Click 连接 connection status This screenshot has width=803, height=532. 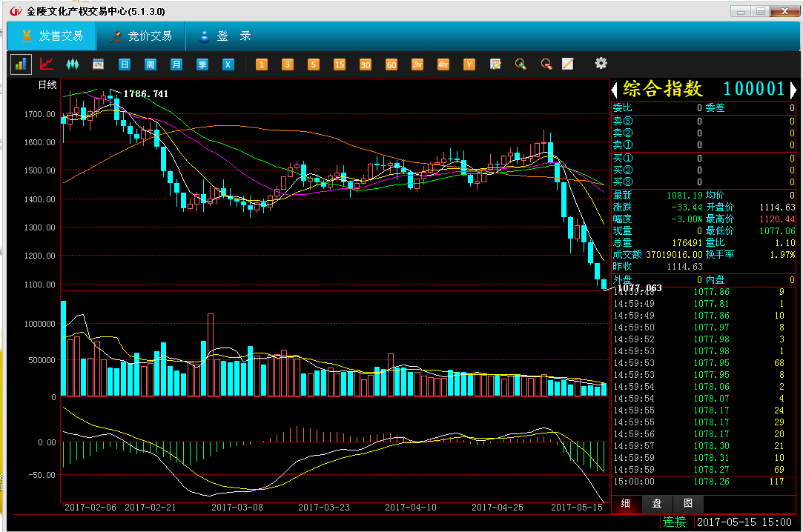[x=674, y=522]
